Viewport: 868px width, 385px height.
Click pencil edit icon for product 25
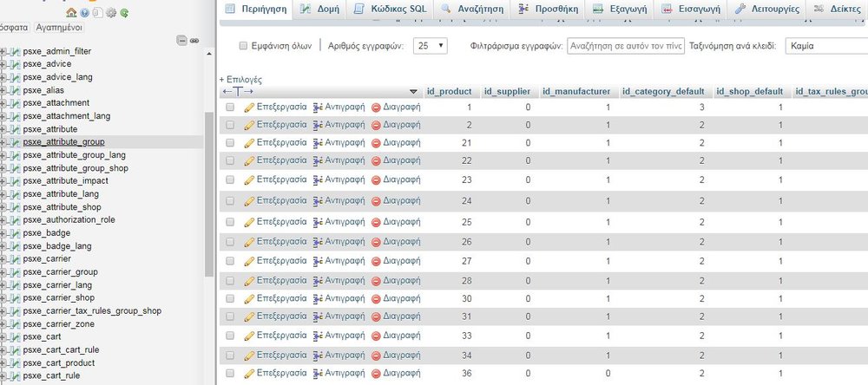(x=249, y=222)
